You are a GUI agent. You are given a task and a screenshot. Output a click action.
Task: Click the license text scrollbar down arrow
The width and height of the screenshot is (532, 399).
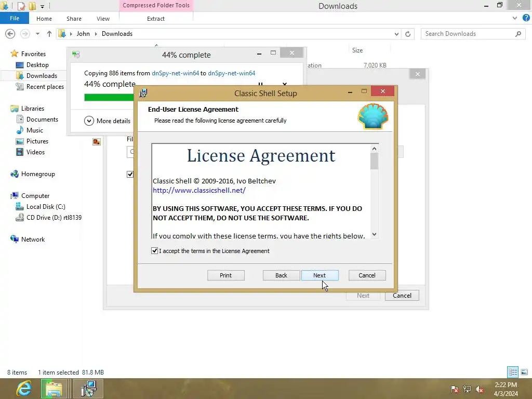[374, 234]
